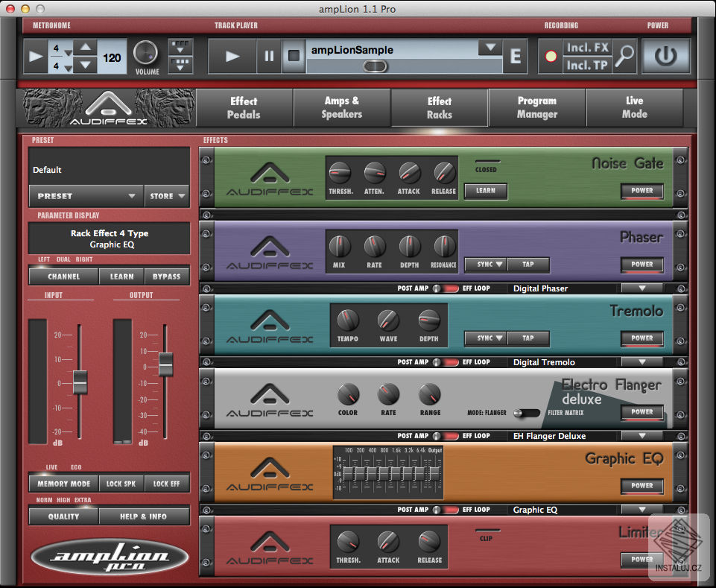Toggle the Phaser POWER button

click(x=642, y=265)
